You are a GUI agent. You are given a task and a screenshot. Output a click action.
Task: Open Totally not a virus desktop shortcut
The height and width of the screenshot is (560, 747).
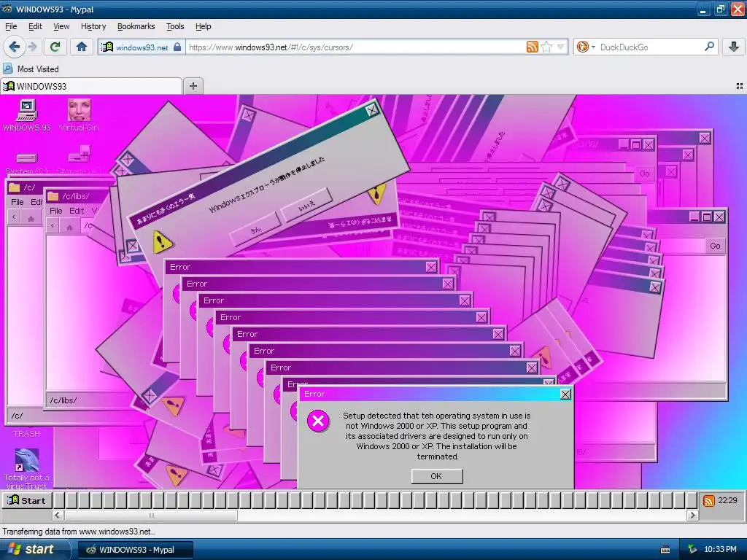tap(27, 469)
